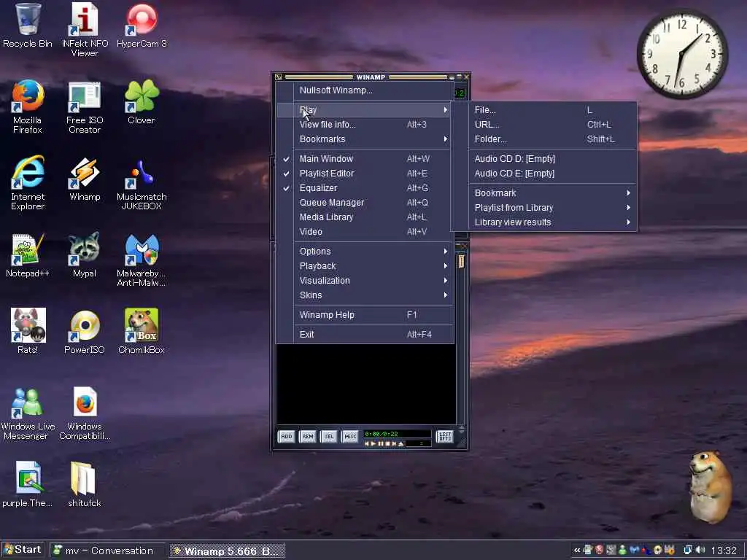Open the iNFekt NFO Viewer shortcut

[85, 29]
